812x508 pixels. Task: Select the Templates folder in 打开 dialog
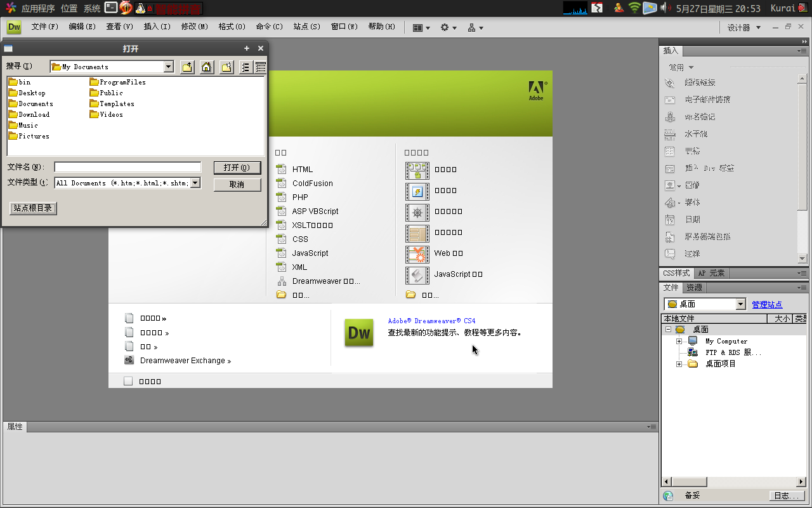[112, 104]
